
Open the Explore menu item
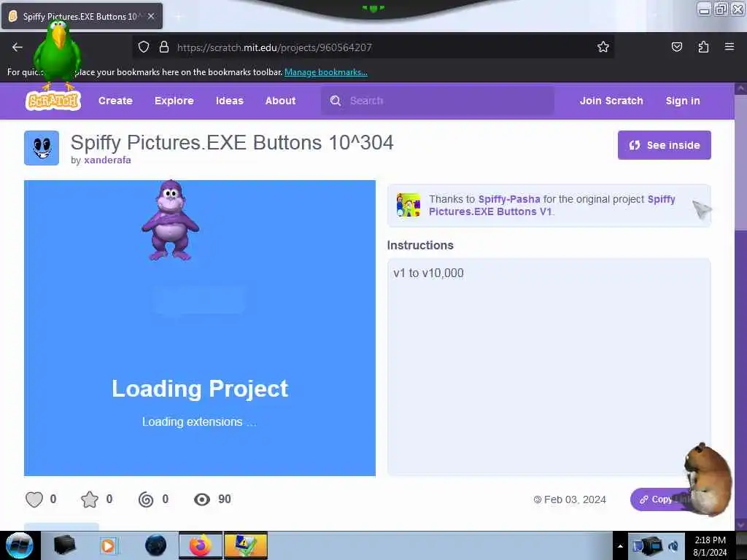pos(174,101)
